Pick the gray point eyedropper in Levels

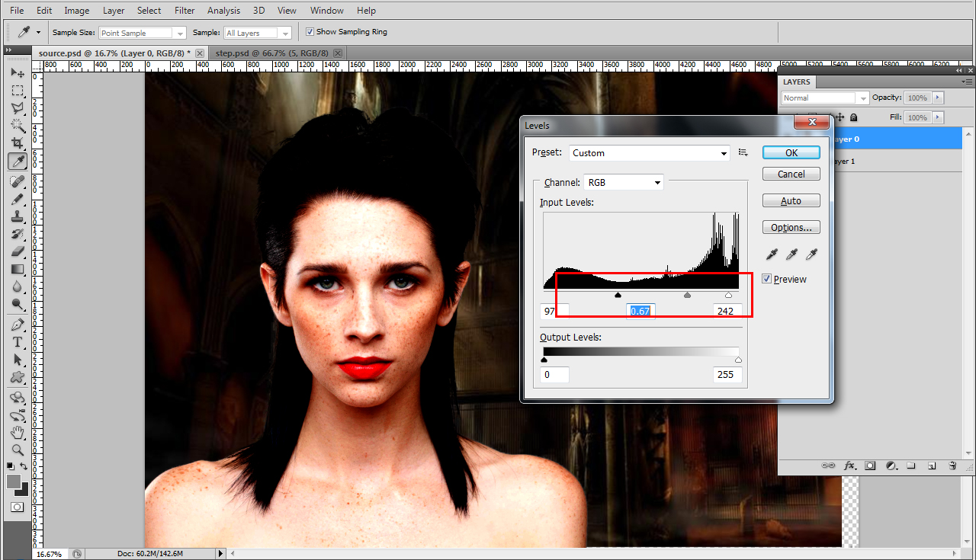[x=793, y=254]
